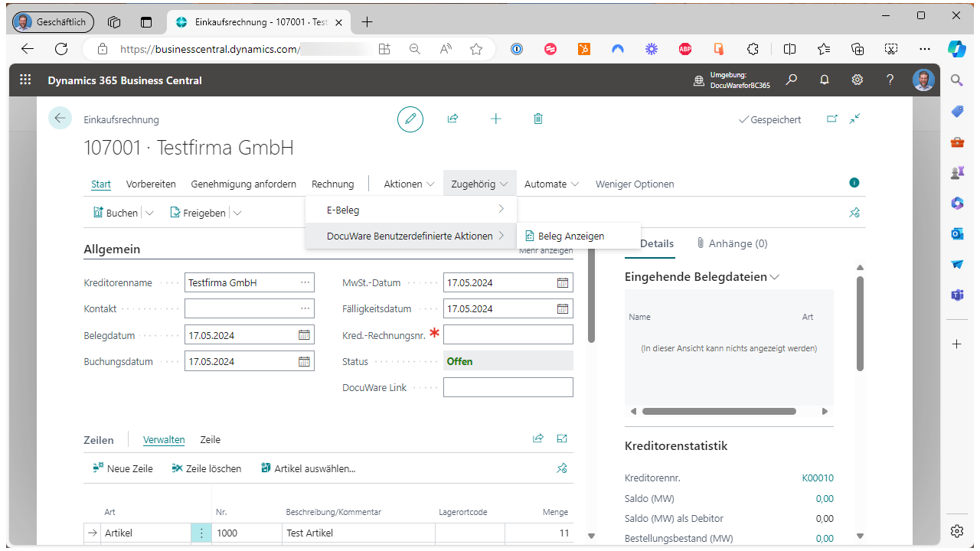The width and height of the screenshot is (980, 551).
Task: Click horizontal scrollbar in Eingehende Belegdateien
Action: coord(719,411)
